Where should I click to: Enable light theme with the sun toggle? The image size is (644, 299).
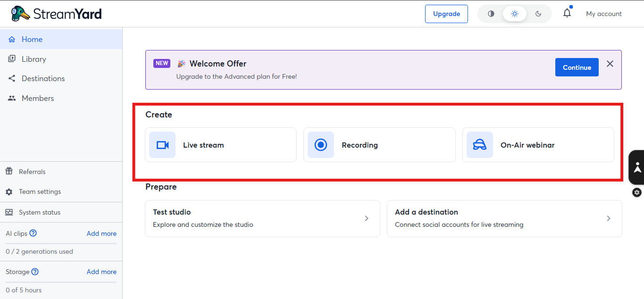(x=514, y=14)
